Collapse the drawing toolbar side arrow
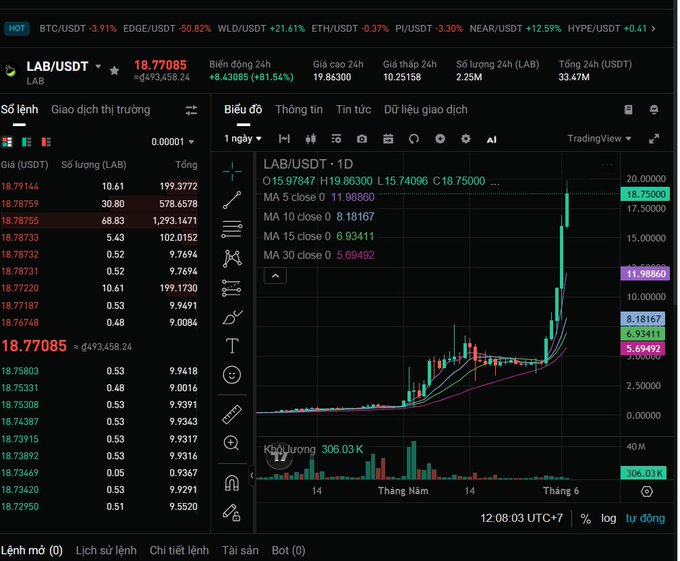 click(252, 475)
